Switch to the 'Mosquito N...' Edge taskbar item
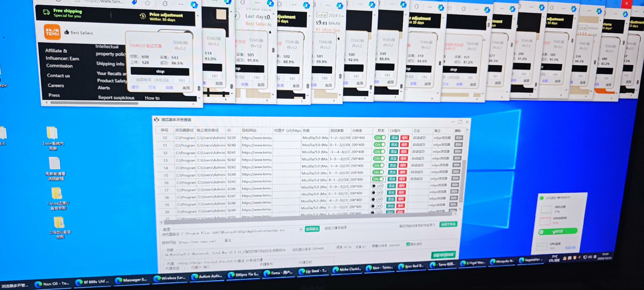Screen dimensions: 644x290 [502, 261]
